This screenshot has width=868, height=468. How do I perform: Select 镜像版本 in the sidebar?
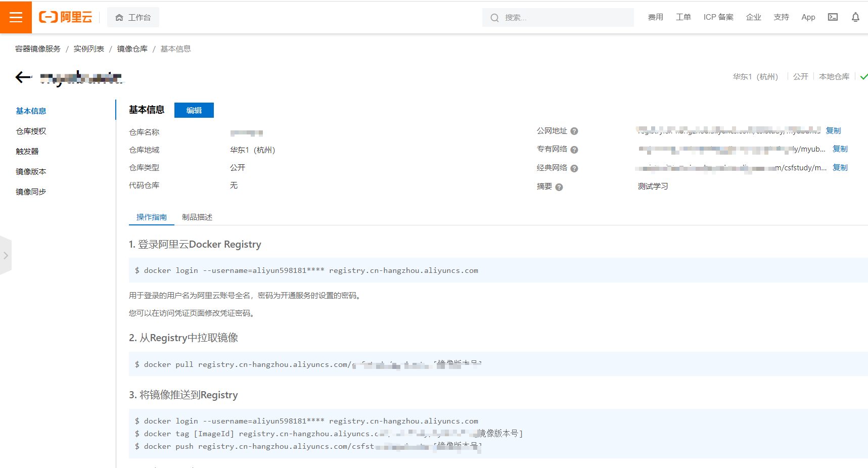[31, 172]
